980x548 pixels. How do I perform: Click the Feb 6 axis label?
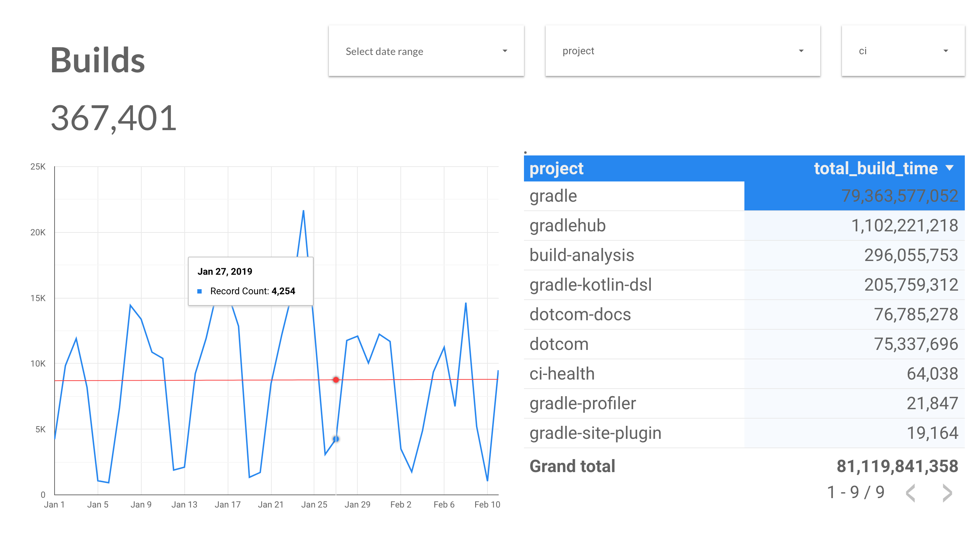[x=444, y=505]
